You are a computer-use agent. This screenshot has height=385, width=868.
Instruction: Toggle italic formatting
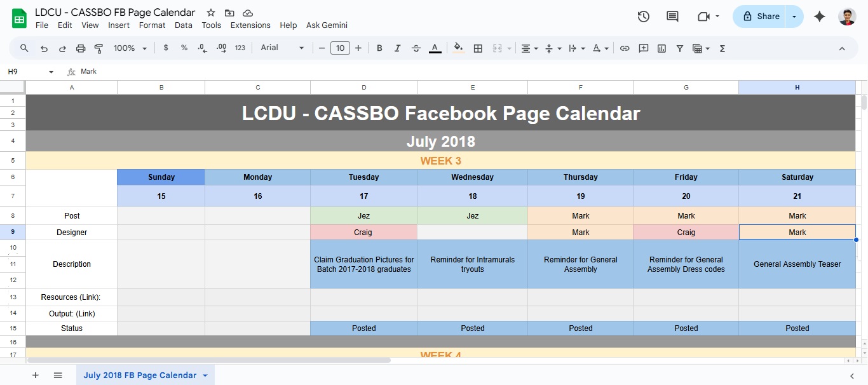tap(398, 48)
